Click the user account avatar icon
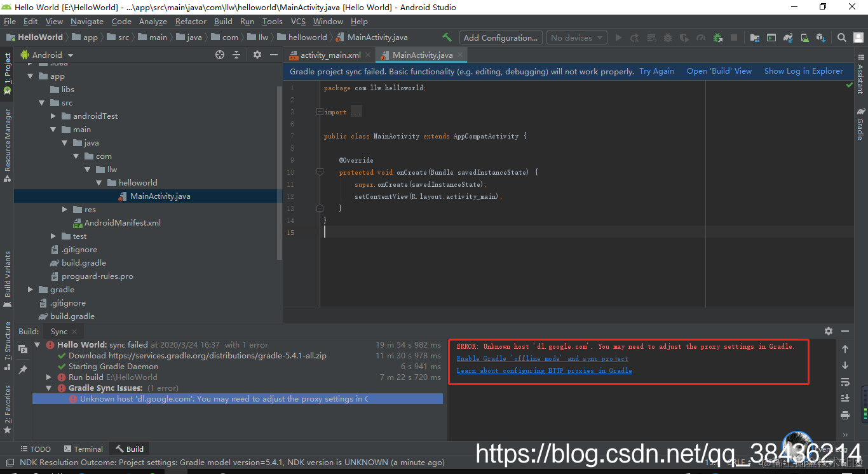The width and height of the screenshot is (868, 474). point(858,37)
